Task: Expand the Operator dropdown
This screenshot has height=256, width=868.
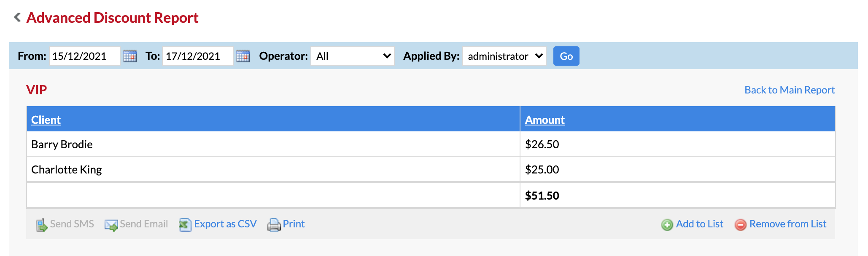Action: (353, 56)
